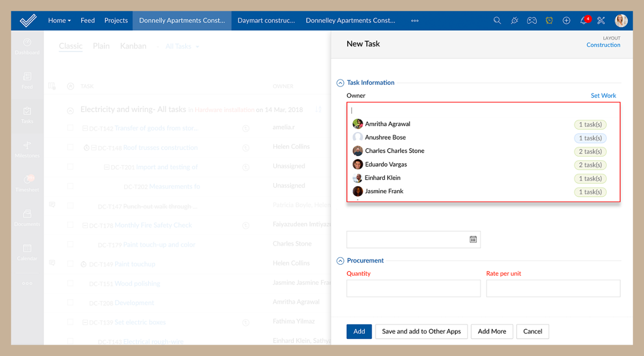Click the Quantity input field

point(413,289)
